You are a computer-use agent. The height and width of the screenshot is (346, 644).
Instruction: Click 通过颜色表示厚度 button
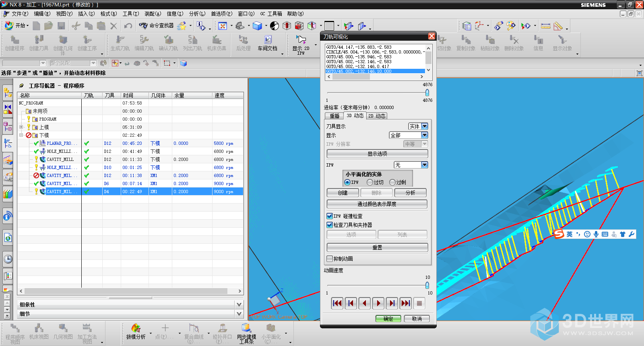(377, 204)
